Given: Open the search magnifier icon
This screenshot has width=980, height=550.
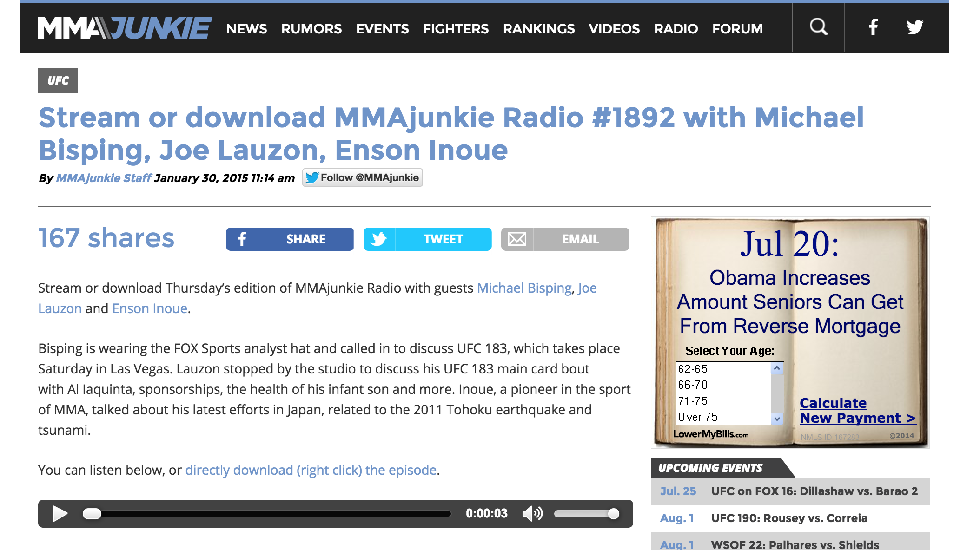Looking at the screenshot, I should pyautogui.click(x=818, y=27).
